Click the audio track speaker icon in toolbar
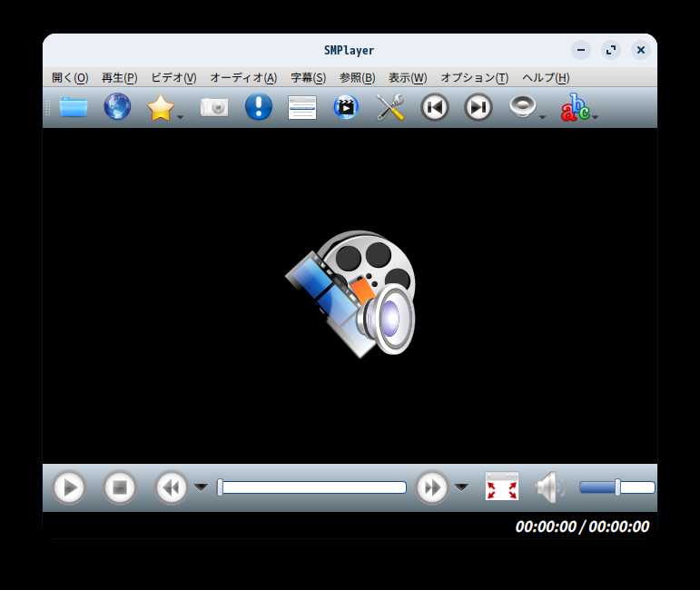Screen dimensions: 700x590 pyautogui.click(x=522, y=107)
